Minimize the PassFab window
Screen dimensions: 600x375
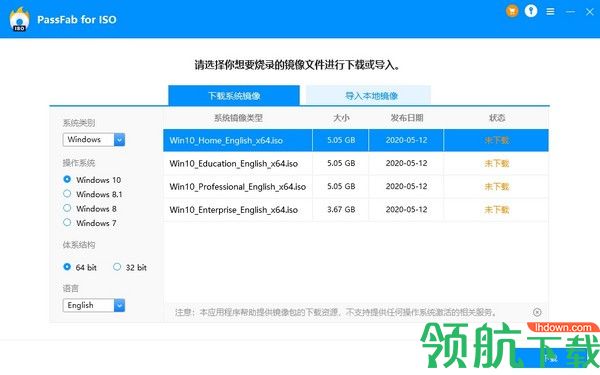click(x=570, y=12)
